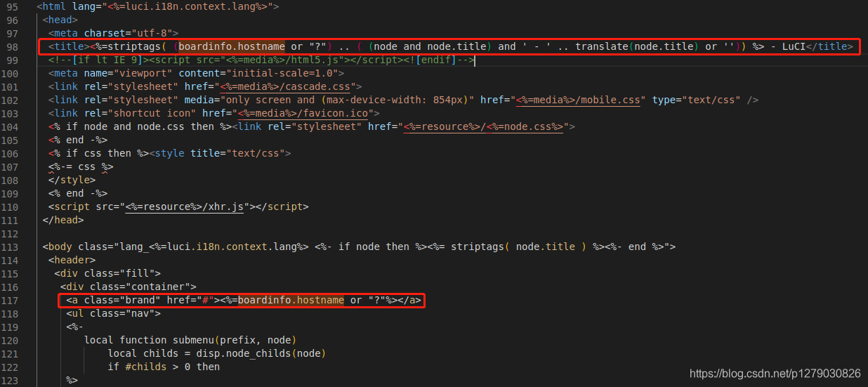
Task: Click 'boardinfo.hostname' in the title line
Action: pos(232,47)
